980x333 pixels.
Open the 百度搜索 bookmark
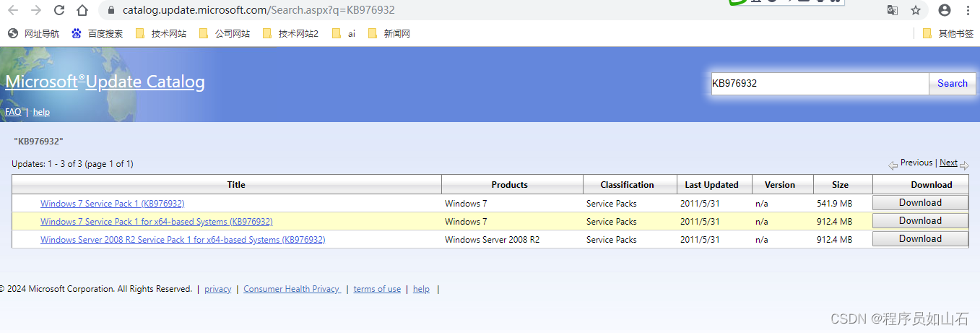pos(97,33)
